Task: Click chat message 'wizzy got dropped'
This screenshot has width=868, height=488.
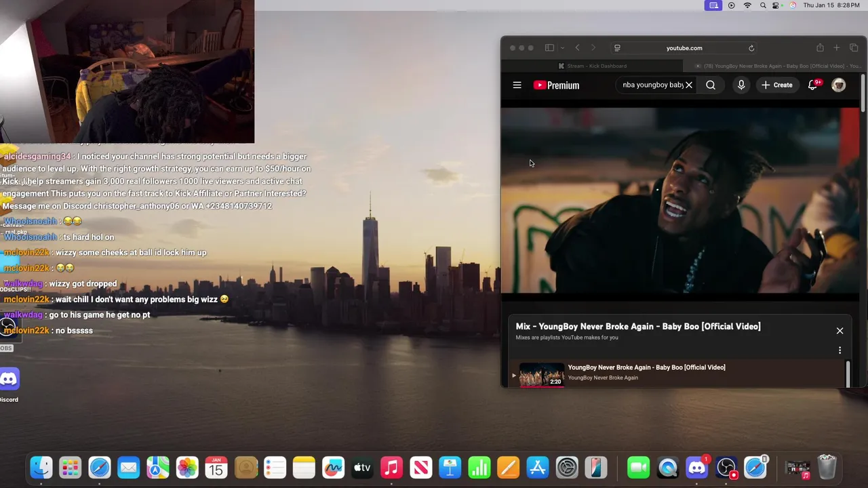Action: click(x=83, y=284)
